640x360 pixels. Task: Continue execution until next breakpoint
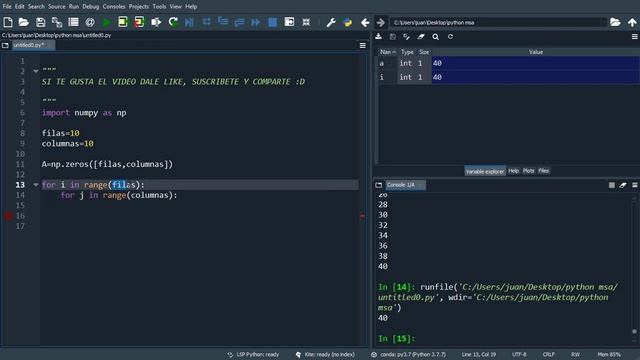coord(256,22)
